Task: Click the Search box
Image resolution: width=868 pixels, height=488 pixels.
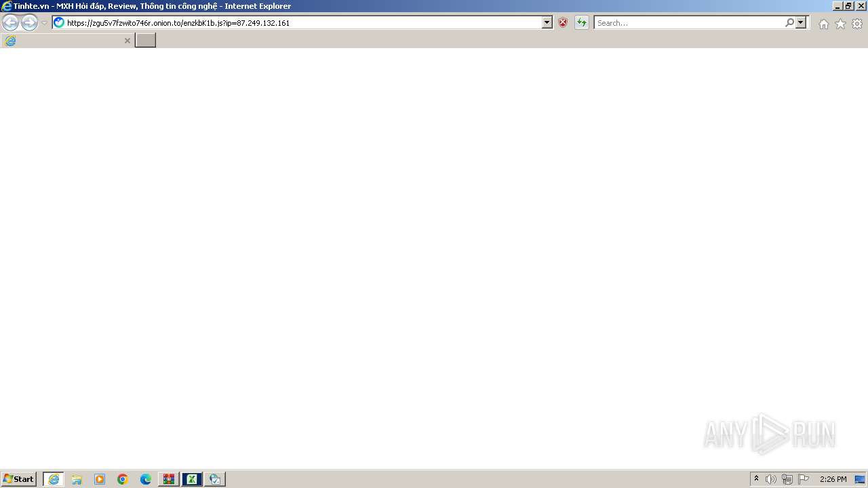Action: click(690, 23)
